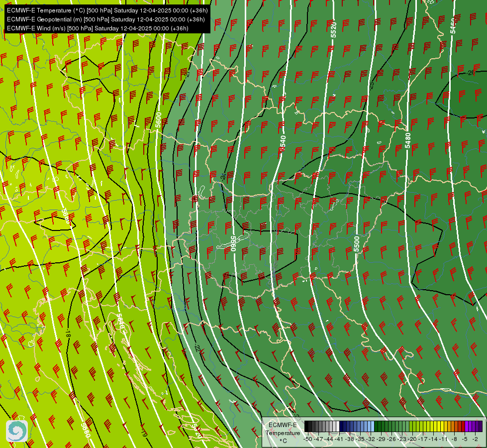This screenshot has width=487, height=448.
Task: Click the 5560 geopotential contour label
Action: (233, 243)
